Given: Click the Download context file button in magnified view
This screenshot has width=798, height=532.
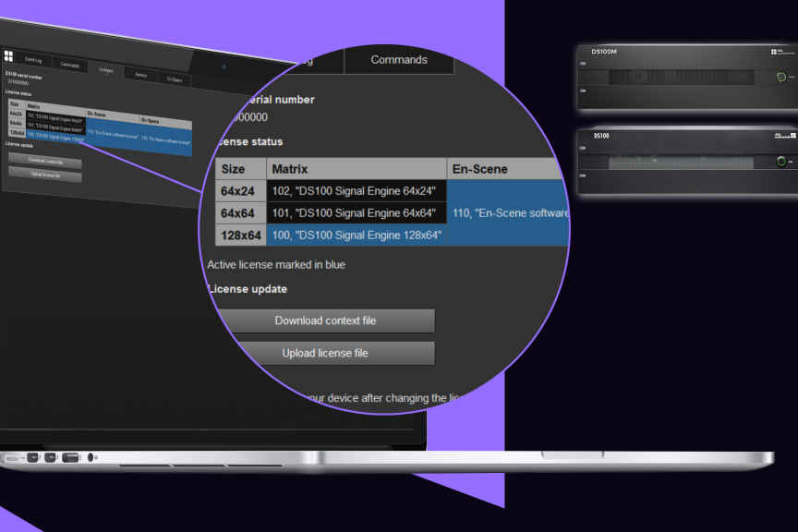Looking at the screenshot, I should pos(326,320).
